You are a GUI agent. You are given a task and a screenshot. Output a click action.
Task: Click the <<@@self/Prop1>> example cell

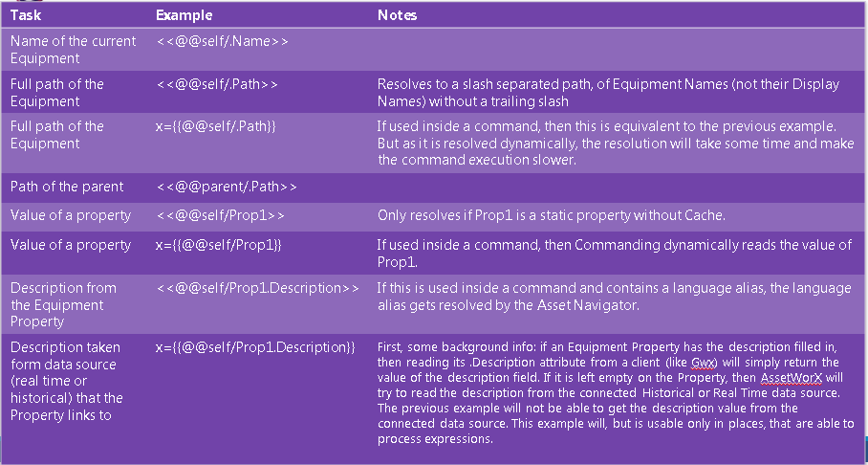(x=219, y=214)
